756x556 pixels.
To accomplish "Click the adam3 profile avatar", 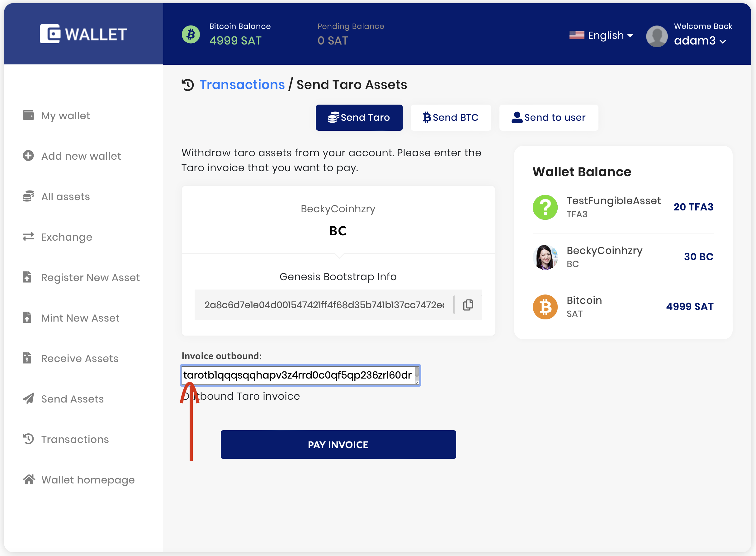I will click(x=657, y=36).
